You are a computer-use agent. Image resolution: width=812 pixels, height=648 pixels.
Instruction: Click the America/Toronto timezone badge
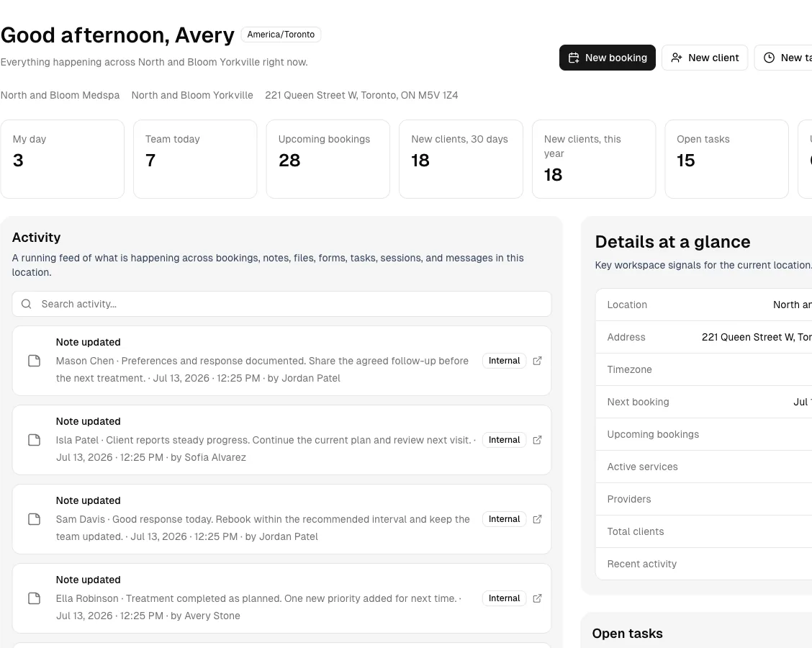click(x=281, y=35)
